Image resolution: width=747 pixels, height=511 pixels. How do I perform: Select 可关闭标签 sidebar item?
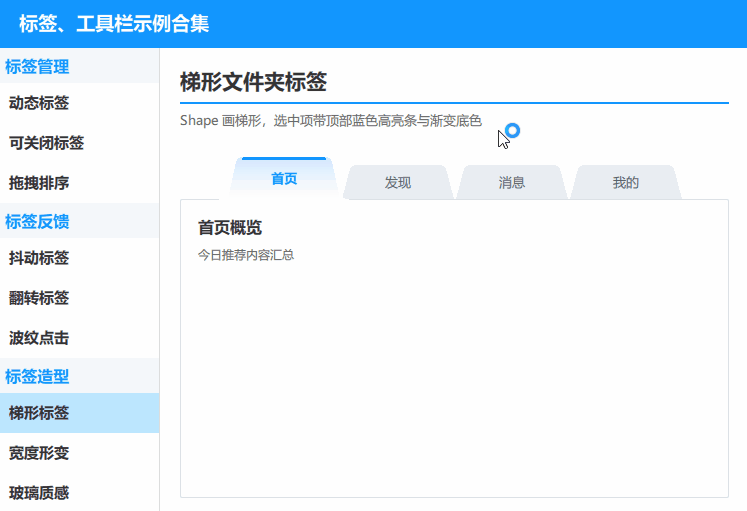(x=80, y=143)
